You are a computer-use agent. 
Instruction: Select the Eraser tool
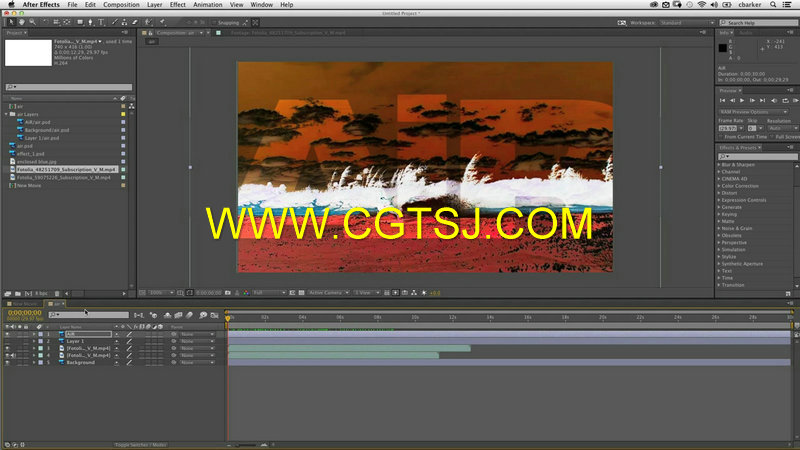pos(135,22)
